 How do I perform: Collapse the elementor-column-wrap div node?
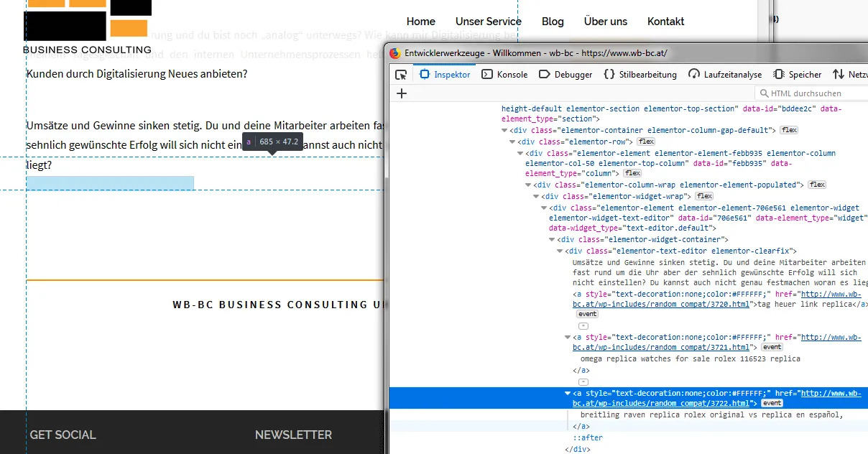(x=529, y=185)
